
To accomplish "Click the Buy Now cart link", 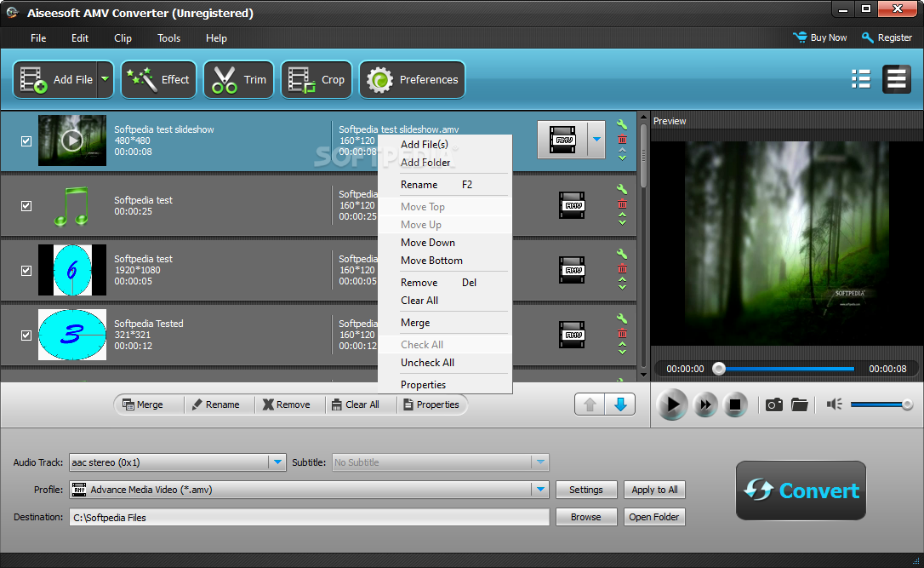I will tap(819, 37).
